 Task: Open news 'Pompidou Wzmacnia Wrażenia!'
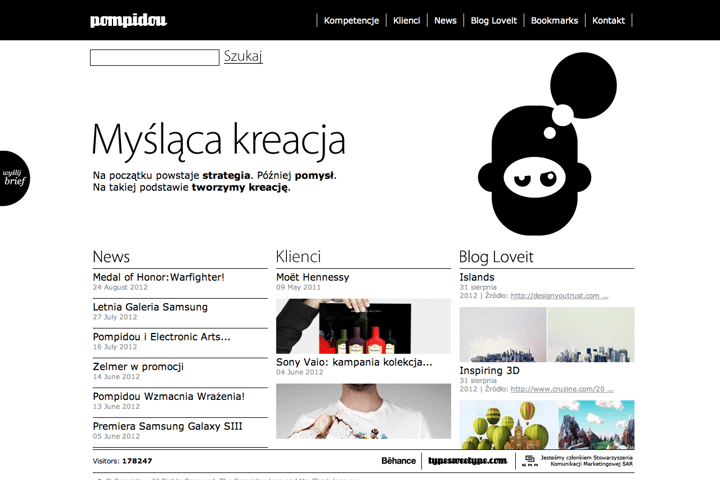pos(169,396)
